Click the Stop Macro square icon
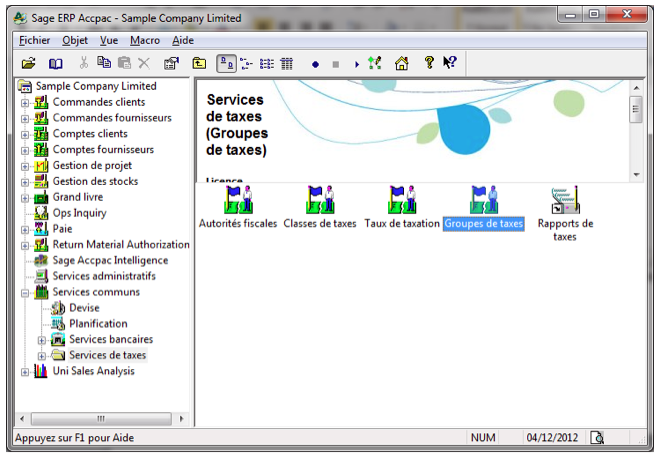 coord(335,64)
